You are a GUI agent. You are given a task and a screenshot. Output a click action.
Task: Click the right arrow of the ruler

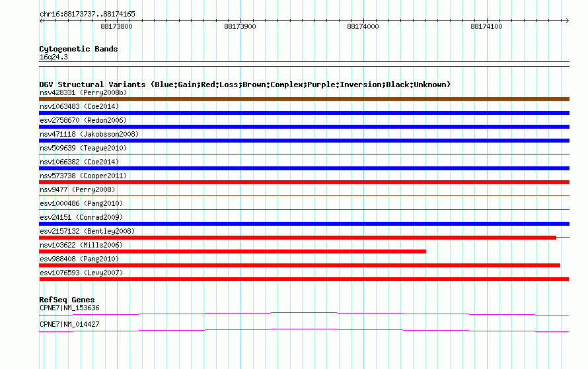tap(567, 21)
